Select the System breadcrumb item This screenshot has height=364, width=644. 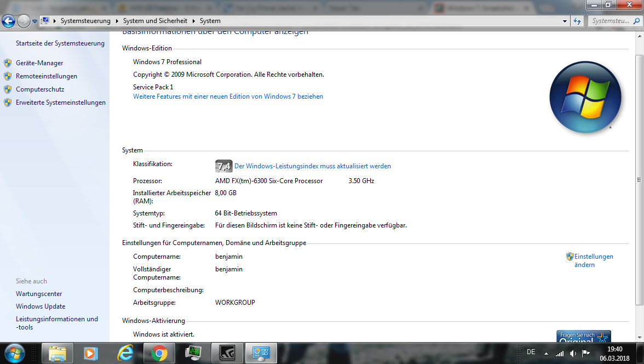coord(210,21)
